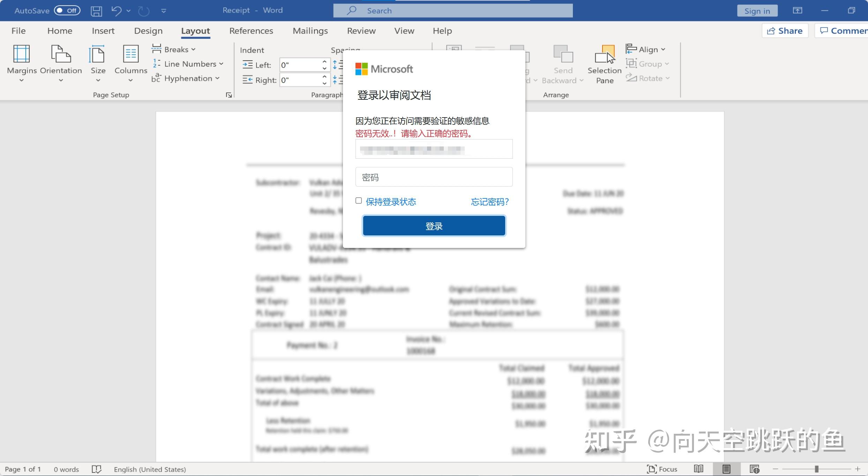Save the document via Quick Access toolbar

click(97, 10)
